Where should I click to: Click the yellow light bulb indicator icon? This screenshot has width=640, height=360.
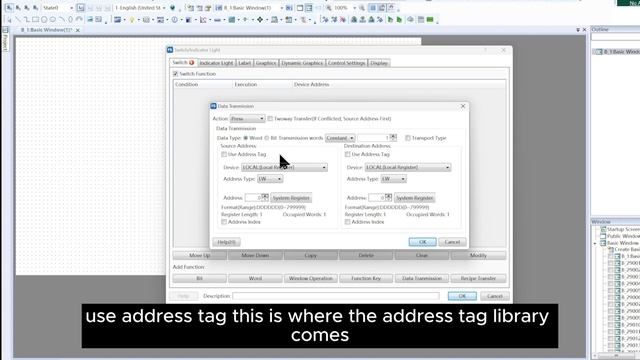pyautogui.click(x=132, y=20)
